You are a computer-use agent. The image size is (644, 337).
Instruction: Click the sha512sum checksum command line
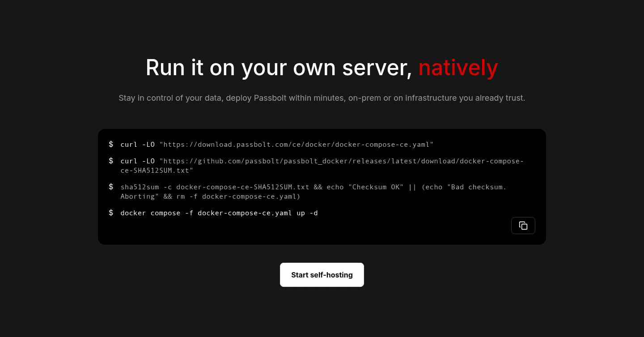[x=314, y=192]
